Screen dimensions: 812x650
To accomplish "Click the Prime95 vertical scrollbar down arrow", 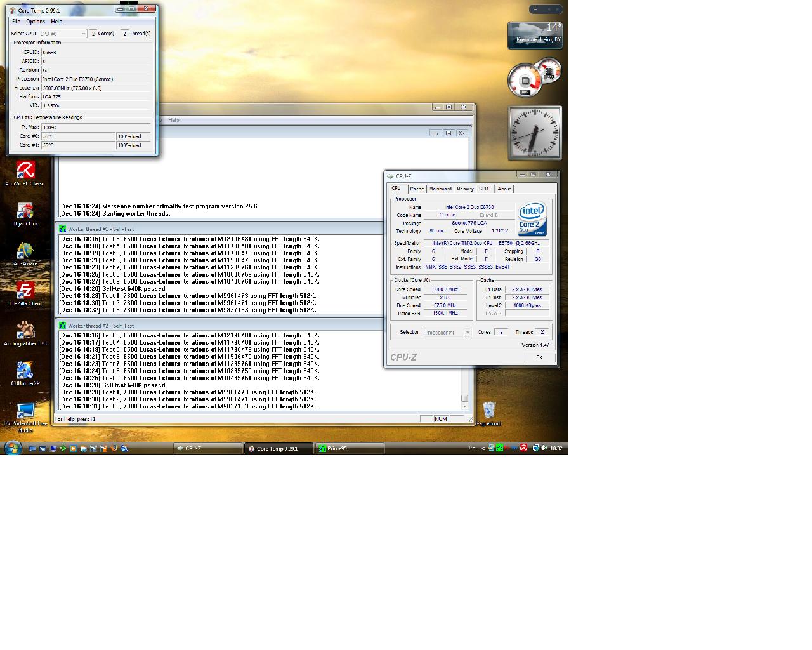I will pos(465,406).
